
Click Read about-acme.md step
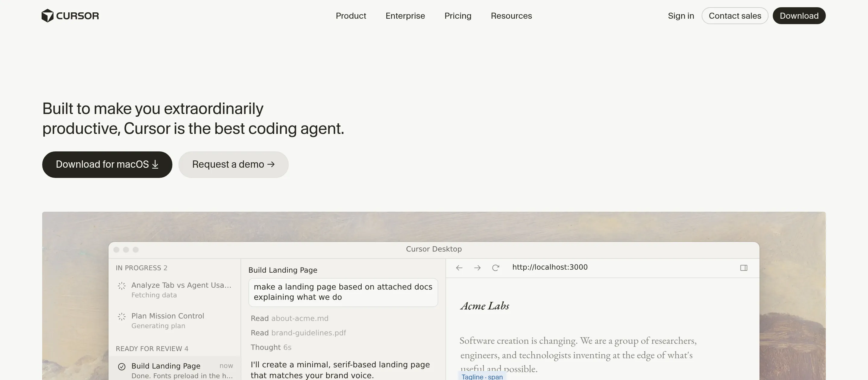click(289, 318)
